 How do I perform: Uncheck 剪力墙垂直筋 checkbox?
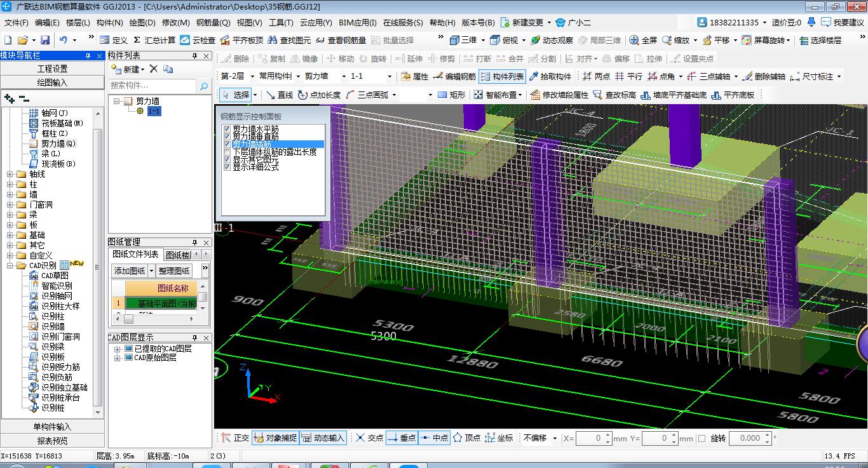(227, 137)
